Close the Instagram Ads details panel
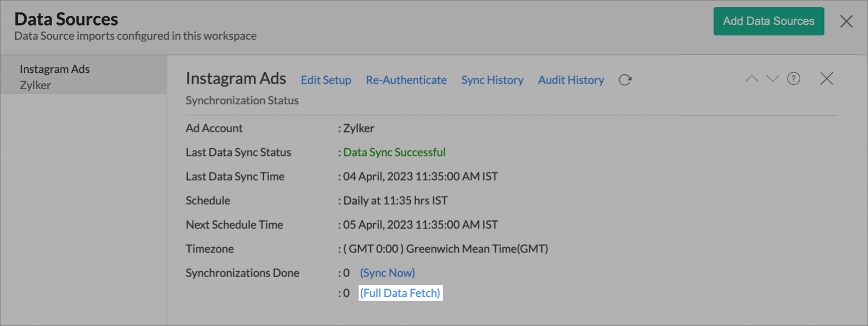Image resolution: width=868 pixels, height=326 pixels. coord(827,79)
